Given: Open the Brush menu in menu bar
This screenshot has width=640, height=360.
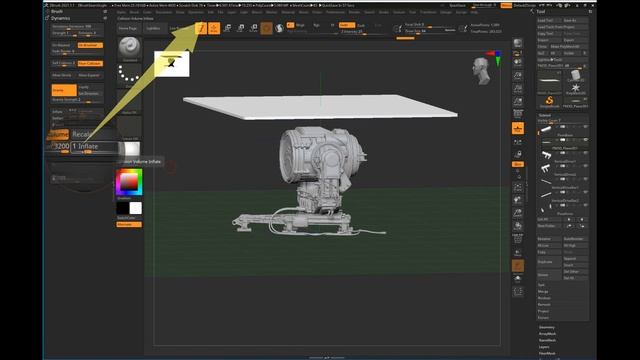Looking at the screenshot, I should click(134, 12).
